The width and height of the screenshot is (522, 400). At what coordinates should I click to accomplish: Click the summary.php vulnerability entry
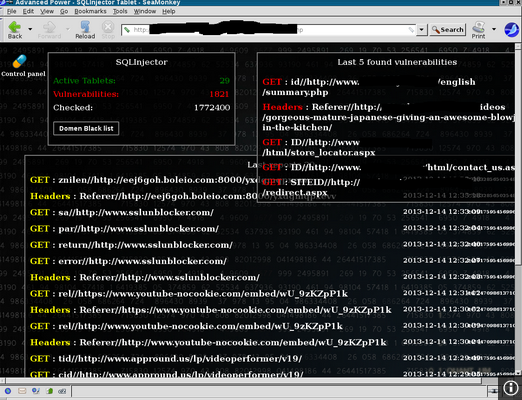[x=369, y=87]
